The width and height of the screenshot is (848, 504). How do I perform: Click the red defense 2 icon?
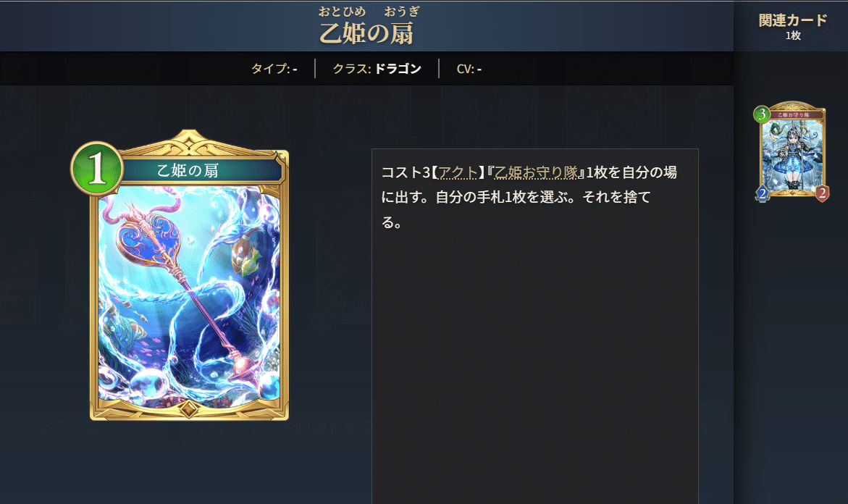coord(822,193)
